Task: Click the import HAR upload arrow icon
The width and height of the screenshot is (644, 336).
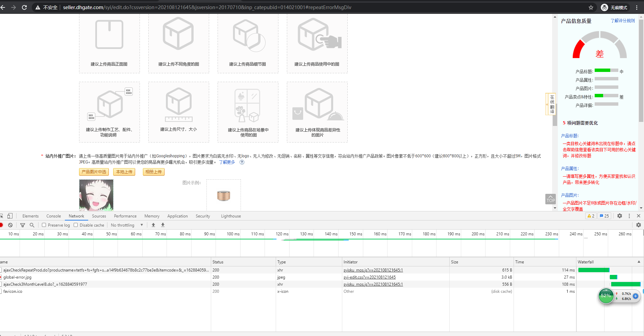Action: [153, 225]
